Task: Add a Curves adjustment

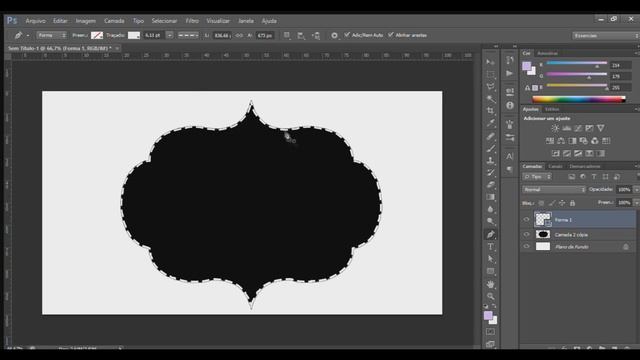Action: pos(578,128)
